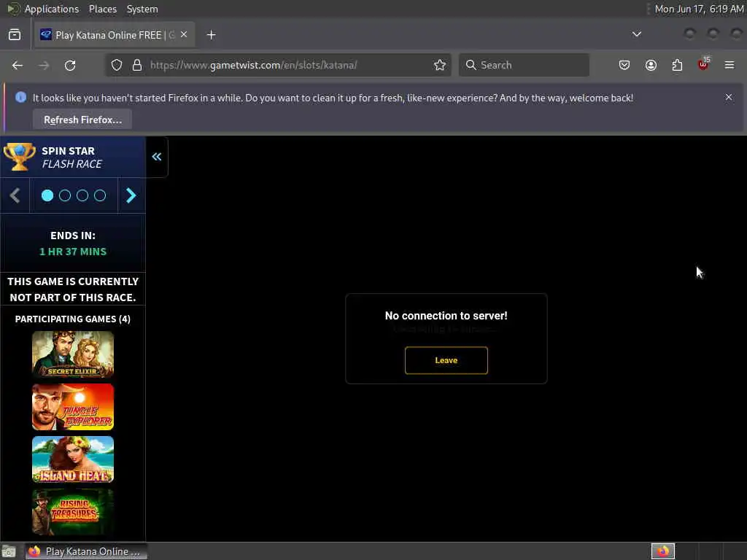The width and height of the screenshot is (747, 560).
Task: Select the third race page dot
Action: point(82,195)
